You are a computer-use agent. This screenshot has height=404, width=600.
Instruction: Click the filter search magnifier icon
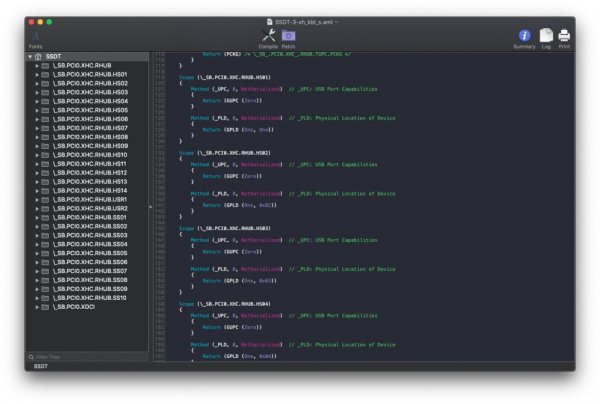click(x=31, y=357)
